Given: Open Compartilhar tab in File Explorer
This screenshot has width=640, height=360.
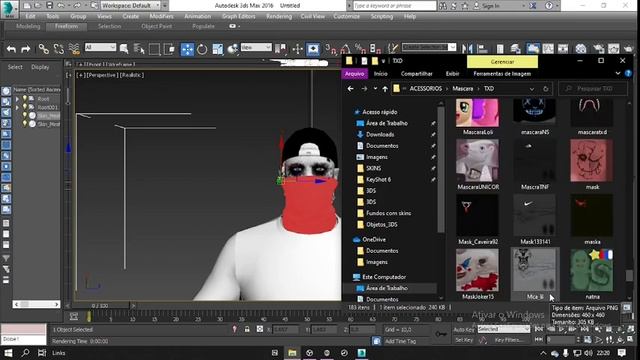Looking at the screenshot, I should 416,74.
